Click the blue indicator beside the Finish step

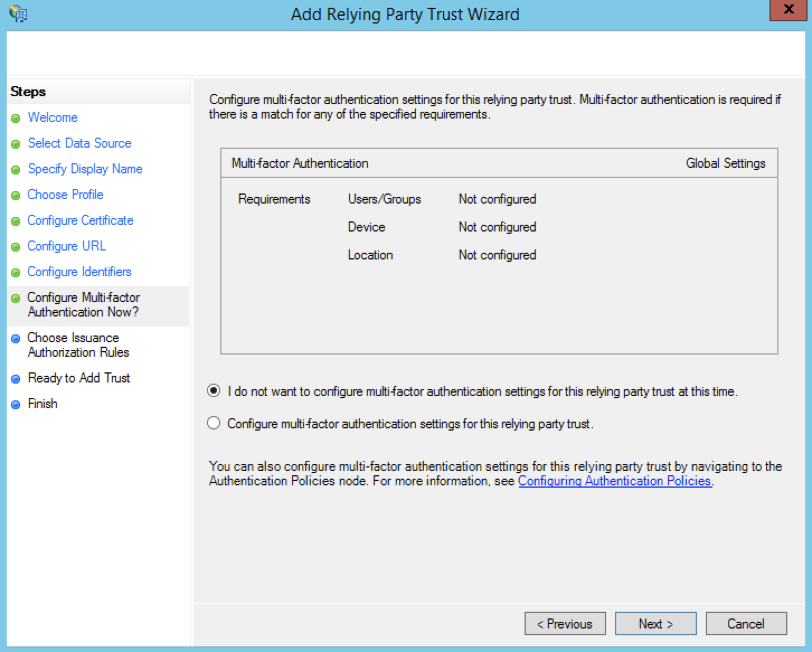pyautogui.click(x=16, y=404)
